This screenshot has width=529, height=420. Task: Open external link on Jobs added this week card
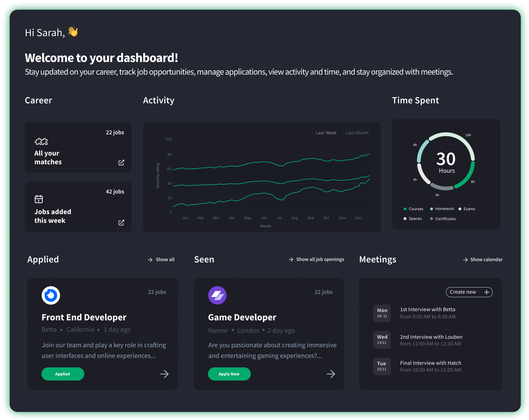121,222
